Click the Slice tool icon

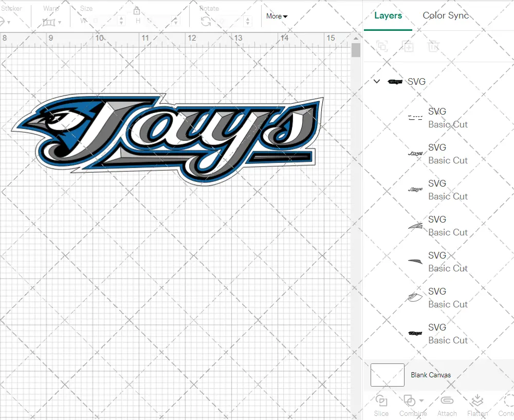(x=381, y=400)
